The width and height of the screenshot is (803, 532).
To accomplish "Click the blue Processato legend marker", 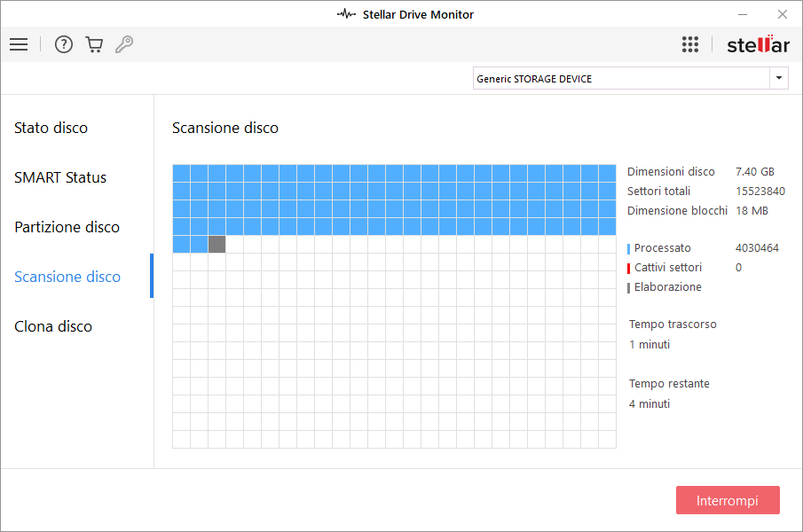I will [x=629, y=248].
